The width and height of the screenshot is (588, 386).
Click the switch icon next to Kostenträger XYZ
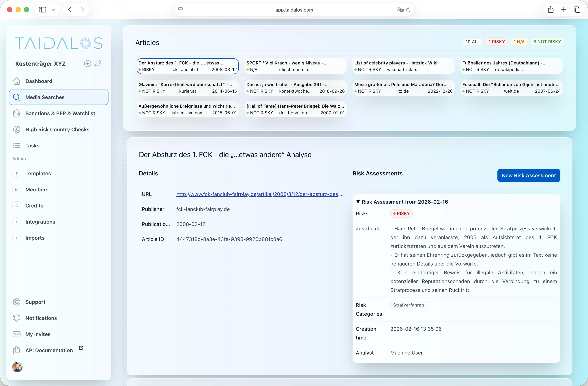coord(98,63)
